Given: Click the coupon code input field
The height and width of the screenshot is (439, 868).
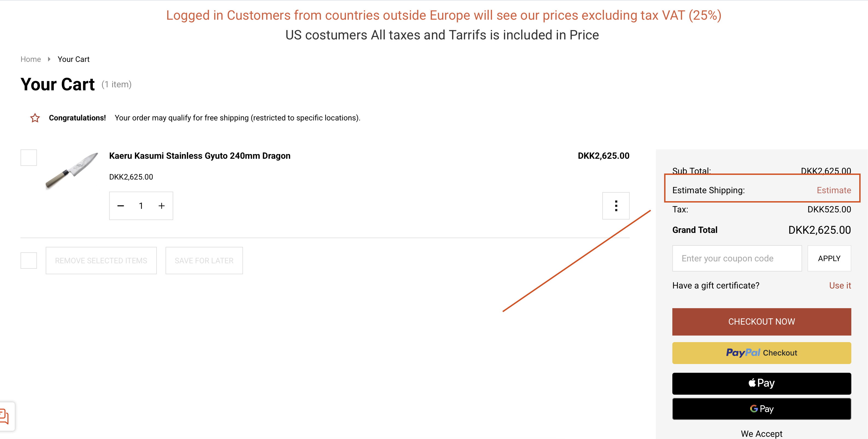Looking at the screenshot, I should [x=737, y=258].
